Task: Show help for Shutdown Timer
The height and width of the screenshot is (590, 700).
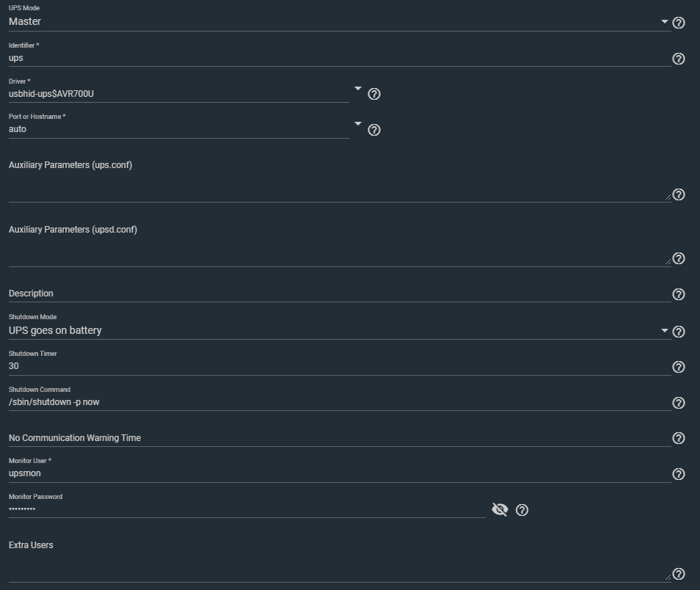Action: point(679,367)
